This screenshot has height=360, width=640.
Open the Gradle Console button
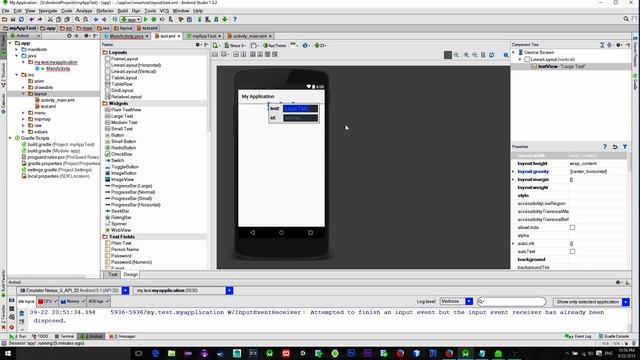(x=614, y=336)
